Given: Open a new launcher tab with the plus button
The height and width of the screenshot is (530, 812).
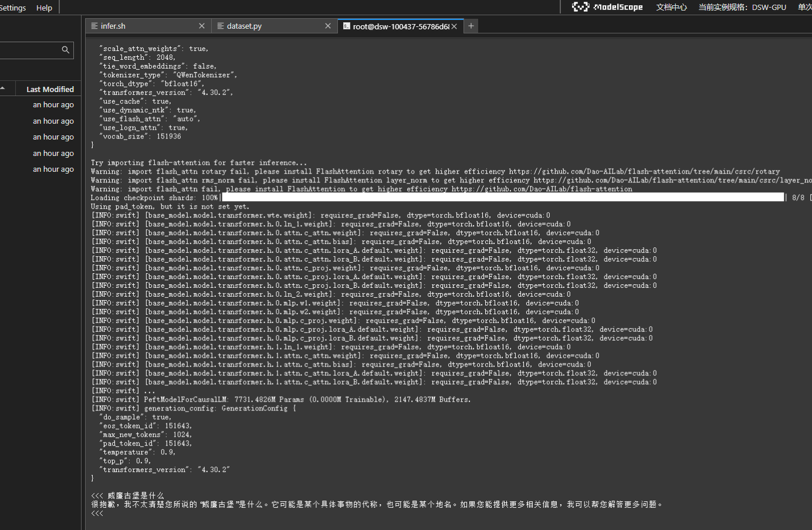Looking at the screenshot, I should (471, 26).
